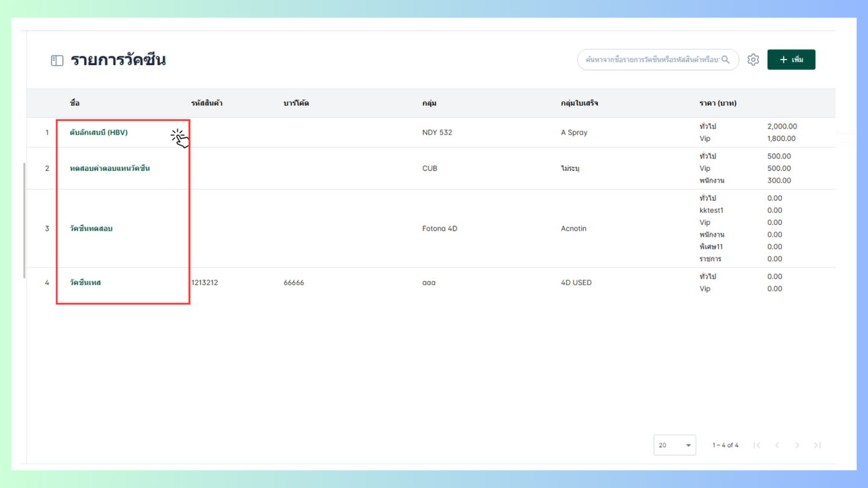
Task: Select the ไม่ระบุ receipt group cell
Action: coord(570,169)
